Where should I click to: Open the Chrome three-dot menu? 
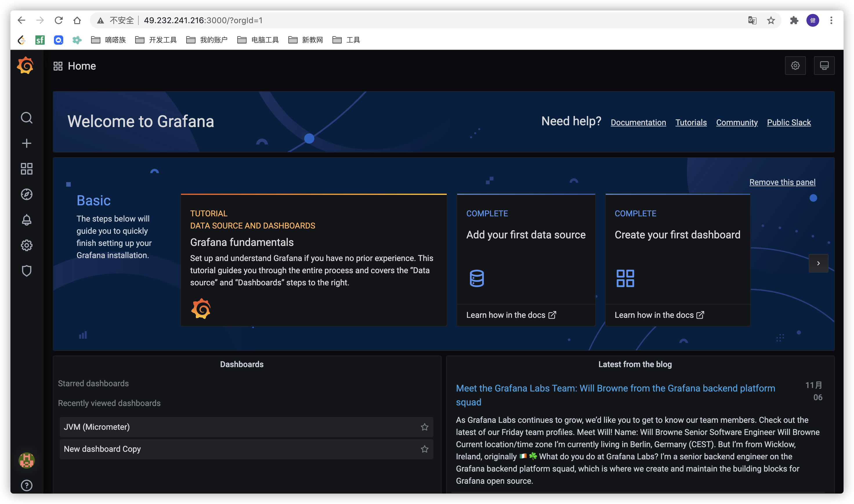coord(831,20)
